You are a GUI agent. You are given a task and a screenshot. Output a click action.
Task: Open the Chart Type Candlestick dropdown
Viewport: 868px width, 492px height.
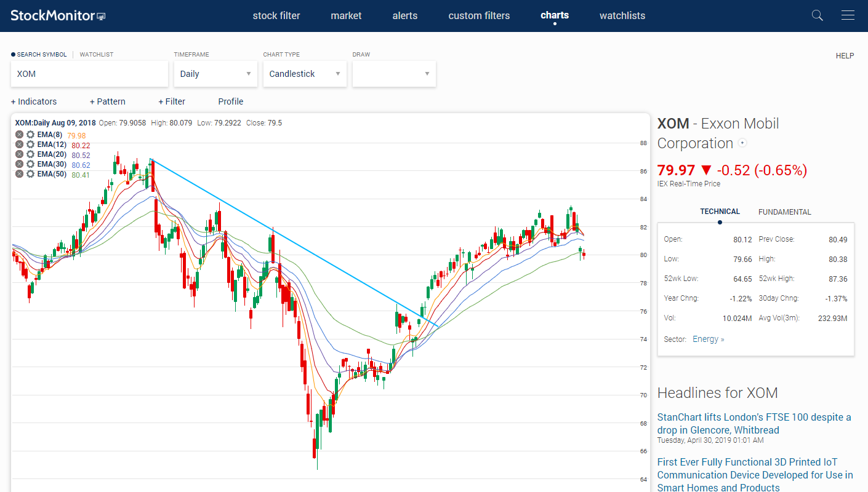[x=305, y=74]
